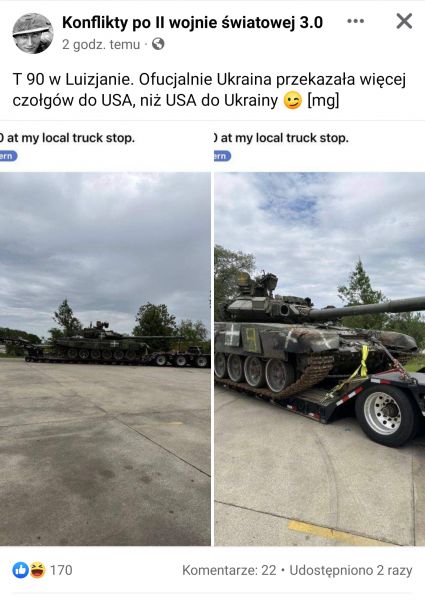This screenshot has height=600, width=425.
Task: Open the Konflikty po II wojnie światowej 3.0 page
Action: [192, 22]
